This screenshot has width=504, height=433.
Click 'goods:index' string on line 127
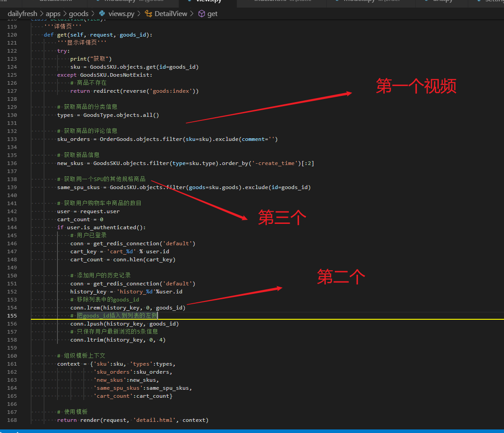click(171, 91)
